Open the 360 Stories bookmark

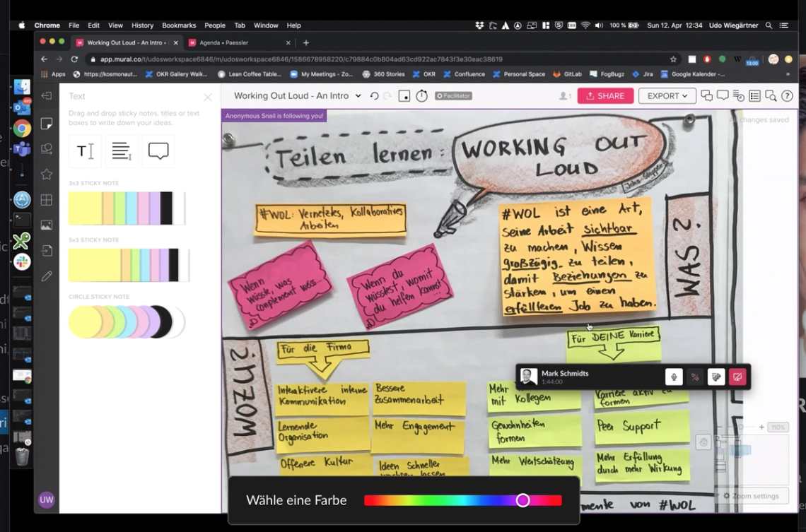click(383, 74)
